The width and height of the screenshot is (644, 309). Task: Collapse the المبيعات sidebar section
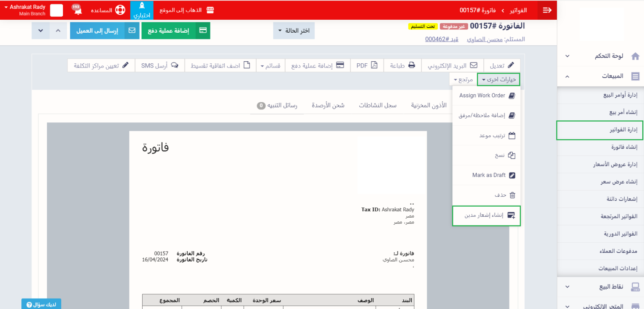tap(567, 76)
